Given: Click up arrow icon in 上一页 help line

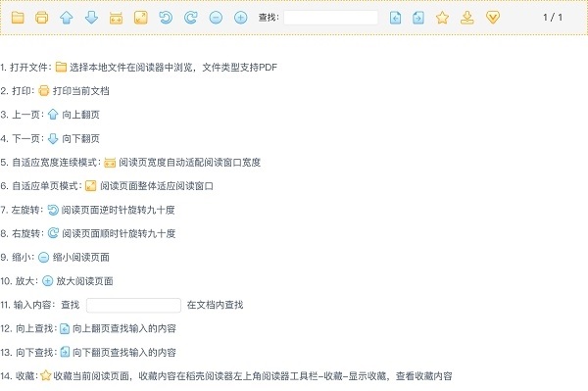Looking at the screenshot, I should click(x=53, y=115).
